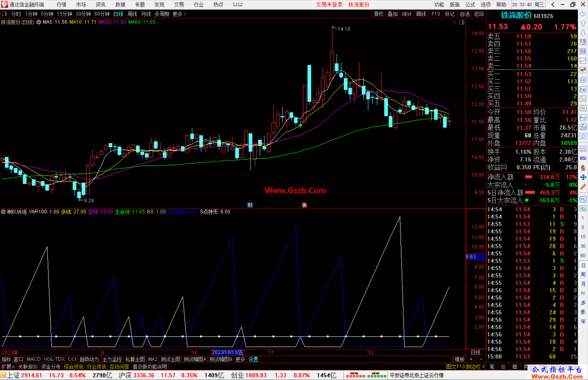Click the wavy indicator lines icon
This screenshot has height=380, width=588.
click(x=583, y=149)
